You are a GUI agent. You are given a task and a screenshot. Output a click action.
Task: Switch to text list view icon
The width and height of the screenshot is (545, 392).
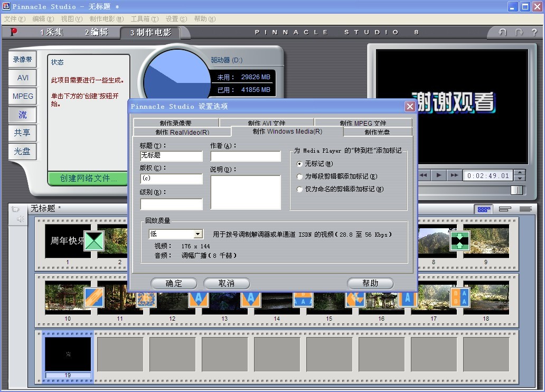tap(525, 209)
